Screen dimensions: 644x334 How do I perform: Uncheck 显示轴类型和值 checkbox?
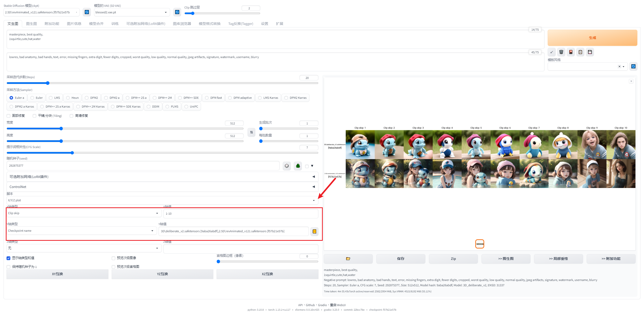(x=9, y=258)
